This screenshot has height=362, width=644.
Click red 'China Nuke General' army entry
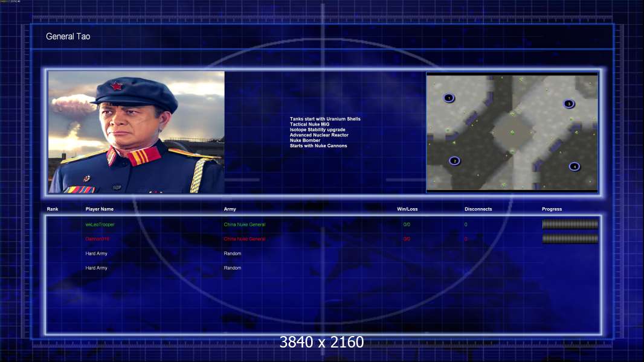[x=245, y=239]
